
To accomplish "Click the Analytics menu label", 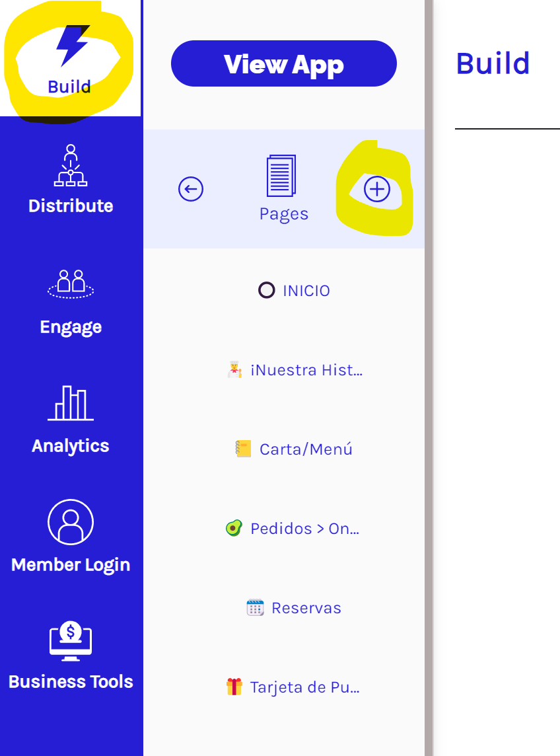I will (71, 446).
